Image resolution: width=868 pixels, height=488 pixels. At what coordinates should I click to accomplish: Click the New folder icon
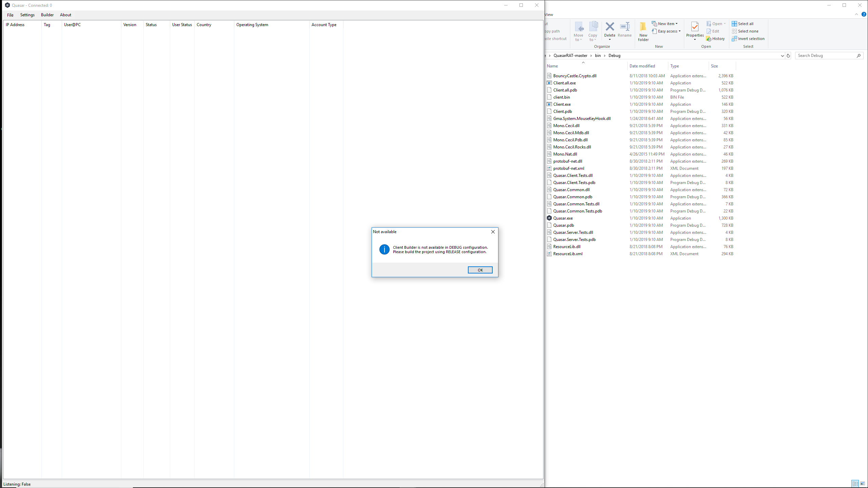pos(643,27)
